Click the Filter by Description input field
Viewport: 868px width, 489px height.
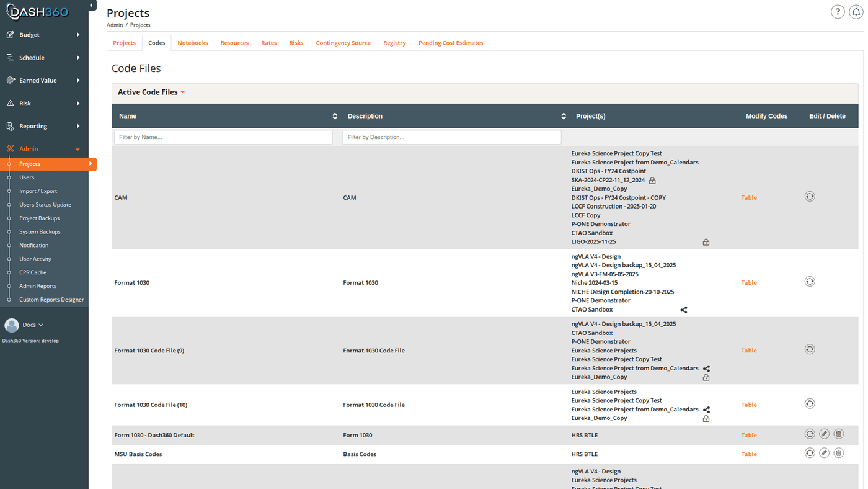tap(452, 137)
